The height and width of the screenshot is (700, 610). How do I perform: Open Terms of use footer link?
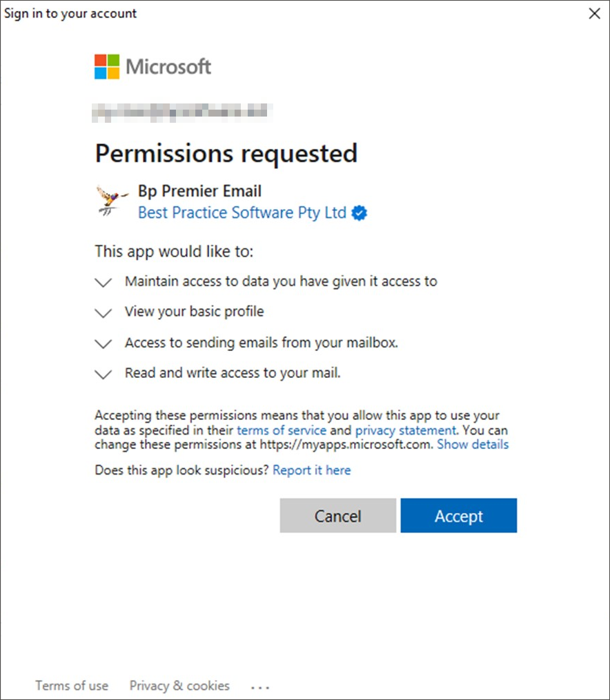[x=72, y=686]
